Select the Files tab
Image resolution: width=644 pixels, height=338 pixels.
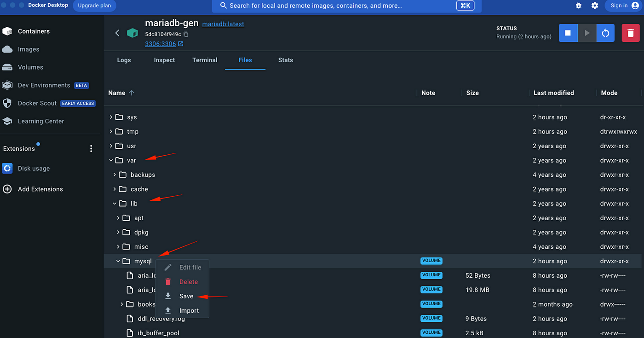(245, 60)
